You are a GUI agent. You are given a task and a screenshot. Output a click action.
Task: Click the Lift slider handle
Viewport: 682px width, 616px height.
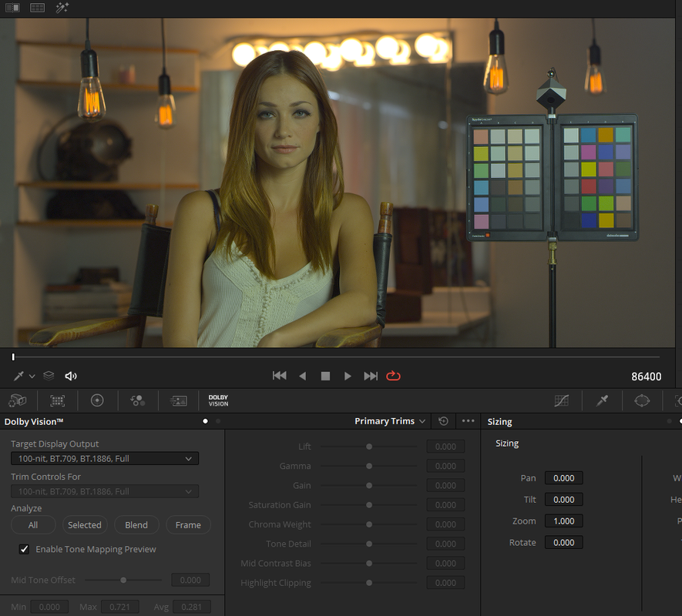coord(369,447)
